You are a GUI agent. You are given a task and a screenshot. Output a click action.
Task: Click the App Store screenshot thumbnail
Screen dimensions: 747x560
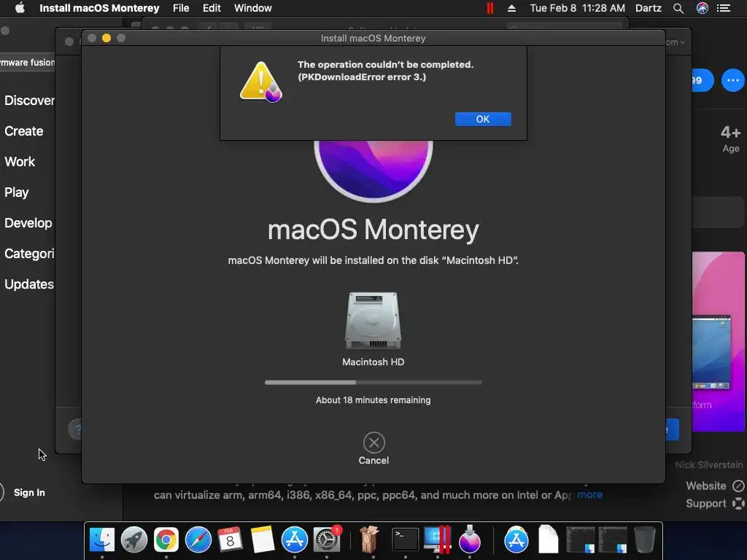coord(718,341)
